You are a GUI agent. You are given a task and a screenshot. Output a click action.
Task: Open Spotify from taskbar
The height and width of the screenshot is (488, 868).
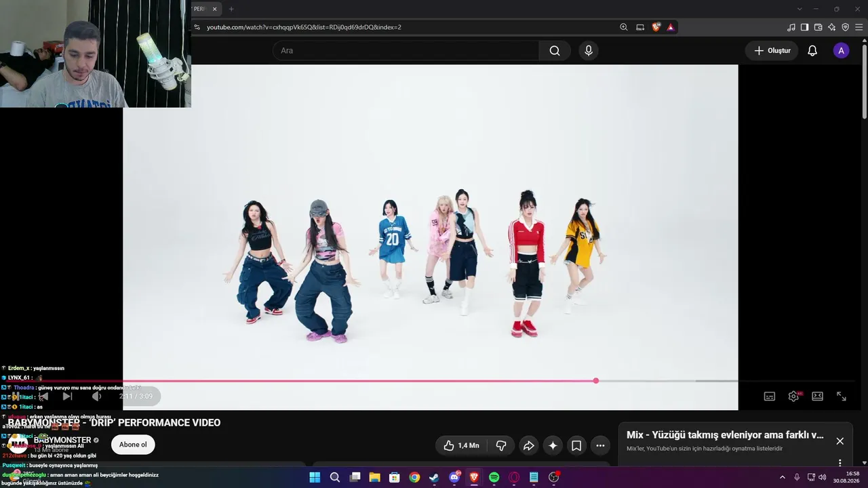(x=494, y=477)
